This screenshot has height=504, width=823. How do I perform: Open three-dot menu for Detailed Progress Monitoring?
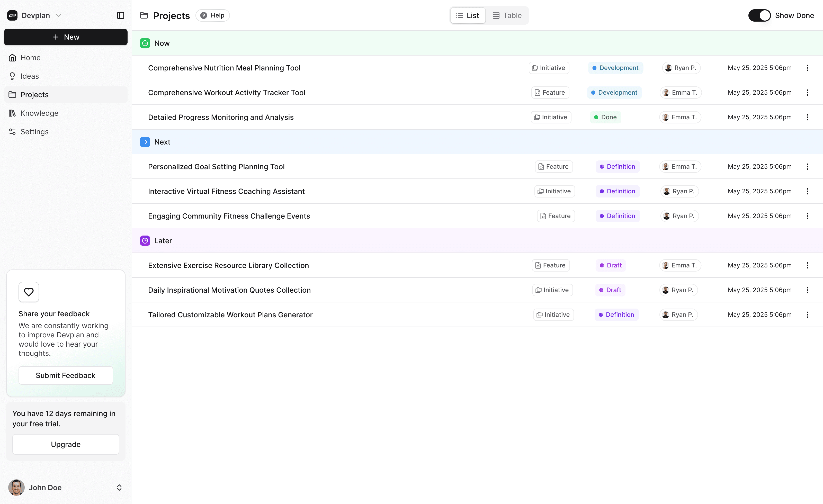807,117
